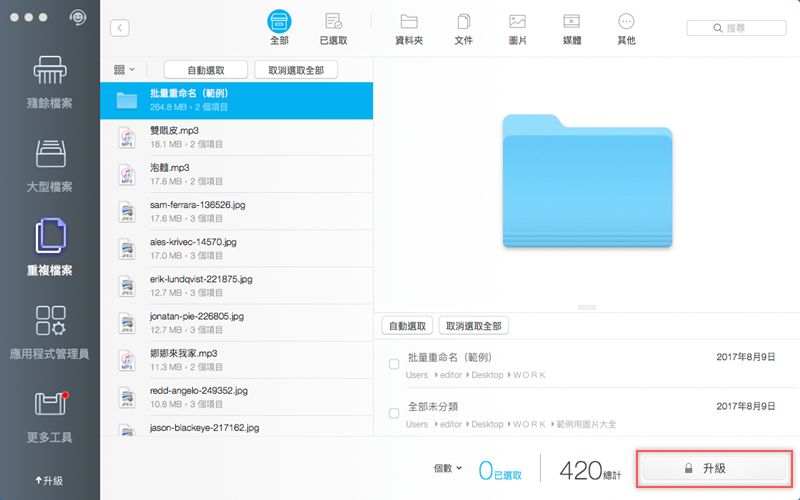Select redd-angelo-249352.jpg
The image size is (800, 500).
(236, 398)
